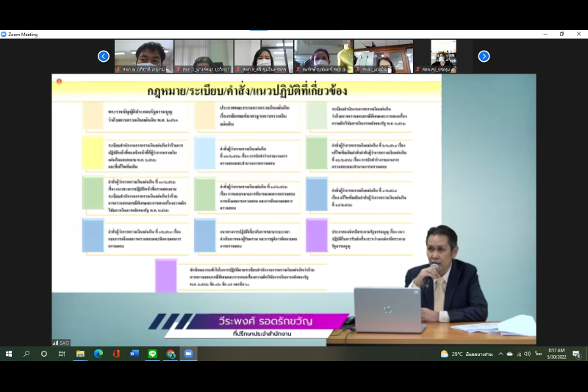Open Task View on the taskbar
This screenshot has height=392, width=588.
[x=62, y=354]
